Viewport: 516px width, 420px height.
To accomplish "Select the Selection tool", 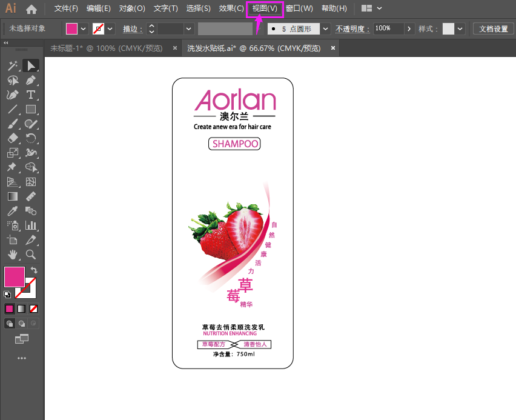I will click(x=31, y=65).
